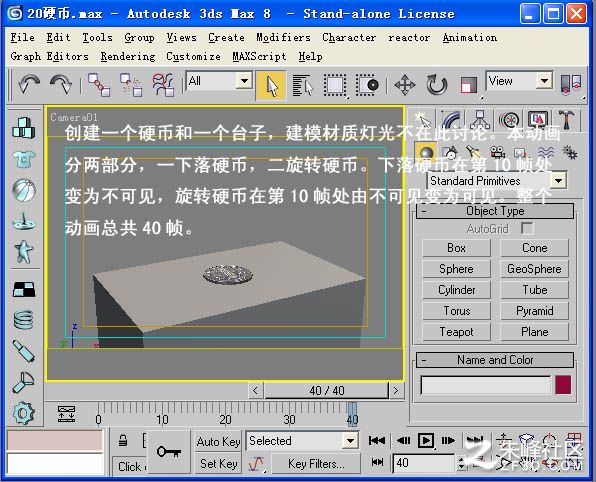Select the Shapes category button

(x=450, y=153)
